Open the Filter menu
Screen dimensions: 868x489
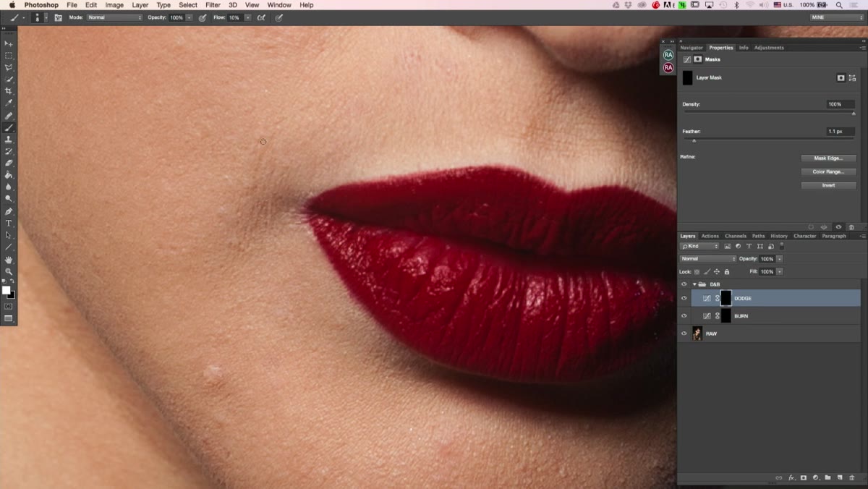pos(213,5)
